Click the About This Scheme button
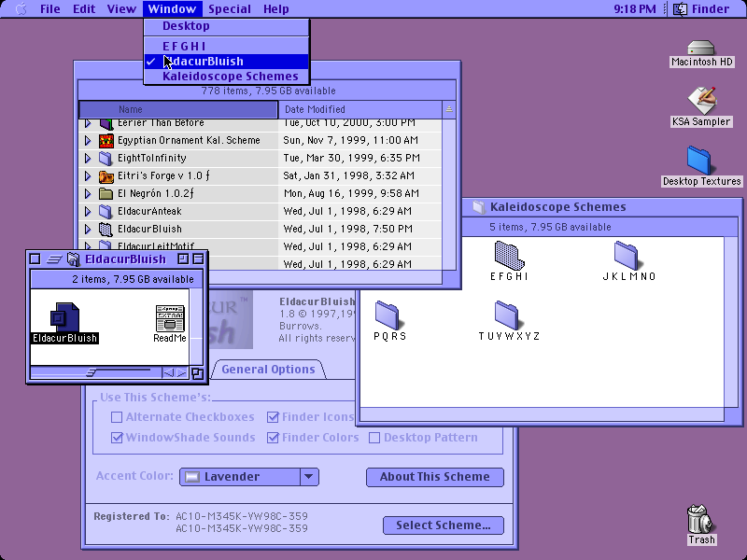747x560 pixels. pyautogui.click(x=434, y=477)
